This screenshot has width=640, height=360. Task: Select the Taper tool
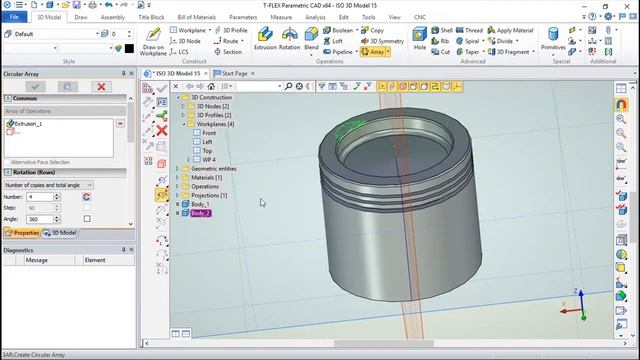(468, 52)
